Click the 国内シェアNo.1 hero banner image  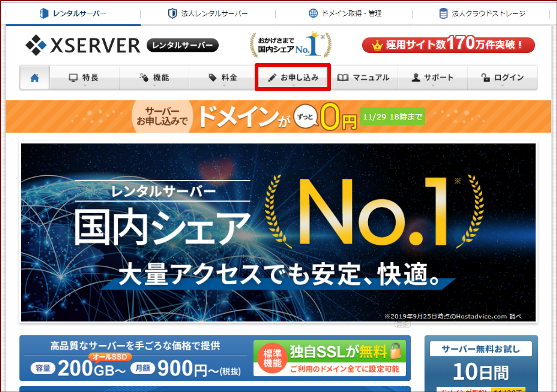pyautogui.click(x=278, y=233)
